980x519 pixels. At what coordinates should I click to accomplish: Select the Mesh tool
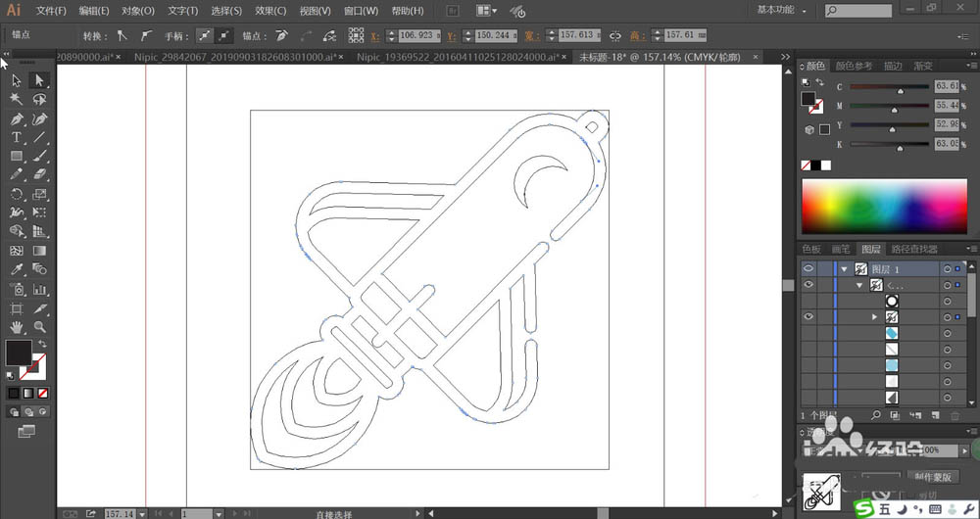tap(17, 251)
